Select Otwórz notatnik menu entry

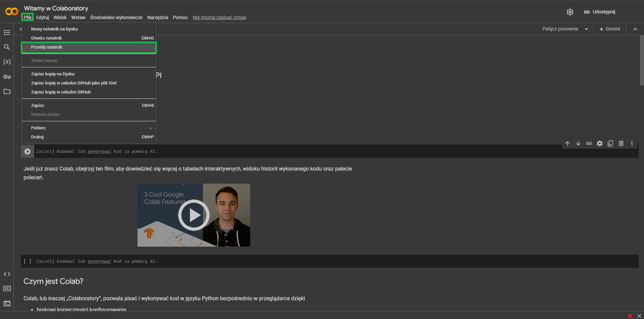89,38
